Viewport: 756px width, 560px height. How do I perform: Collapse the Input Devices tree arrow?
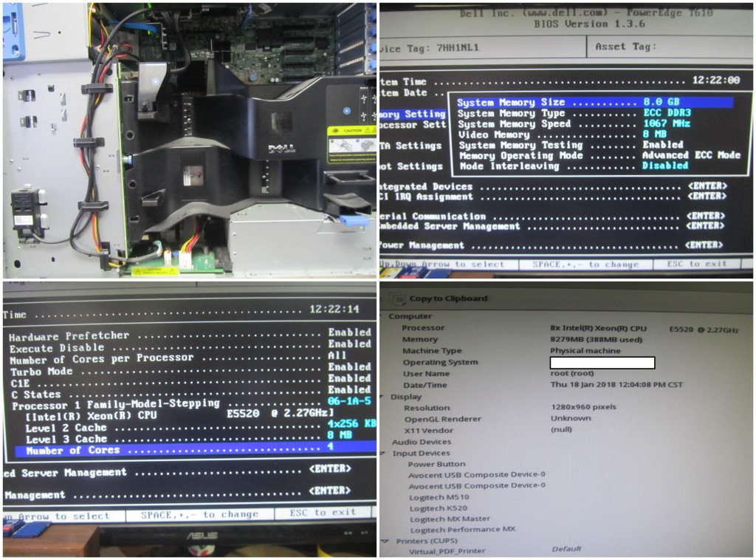coord(383,453)
